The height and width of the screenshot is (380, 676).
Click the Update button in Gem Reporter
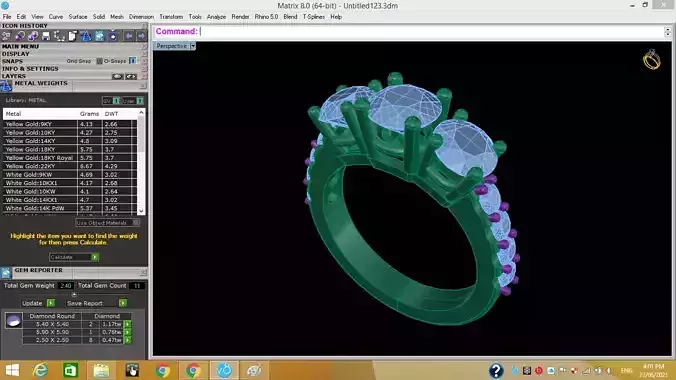pyautogui.click(x=38, y=303)
